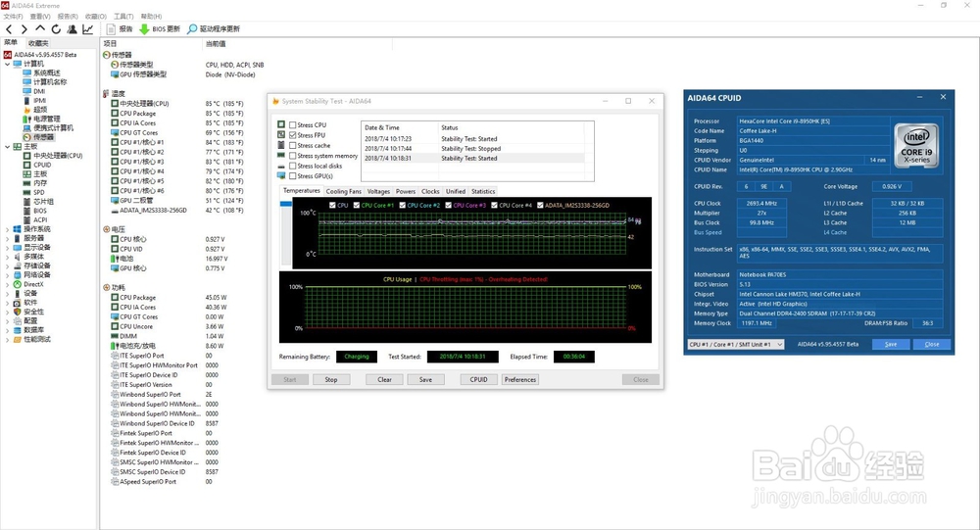Click the 报告 report toolbar button

pos(120,29)
